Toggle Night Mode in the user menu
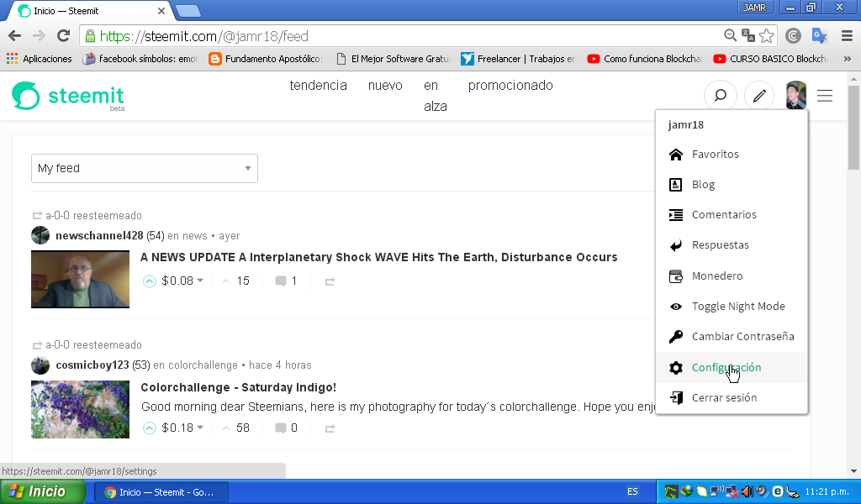This screenshot has width=861, height=504. 732,307
